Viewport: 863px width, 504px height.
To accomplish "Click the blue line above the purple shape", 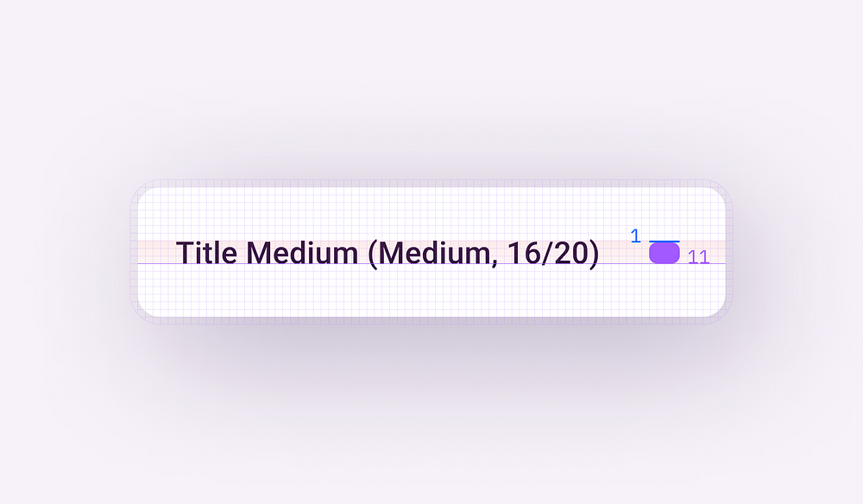I will point(665,241).
